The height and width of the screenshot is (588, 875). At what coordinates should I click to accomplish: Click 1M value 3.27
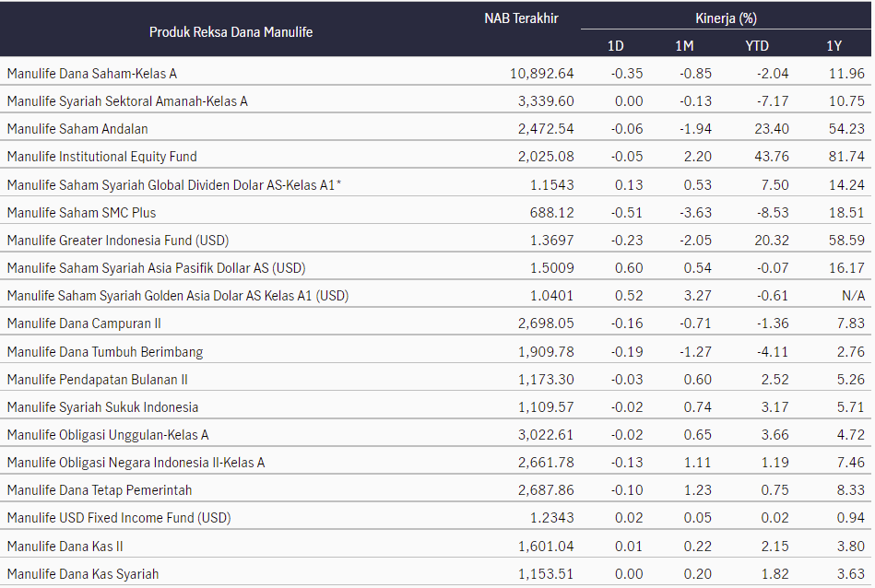(698, 296)
